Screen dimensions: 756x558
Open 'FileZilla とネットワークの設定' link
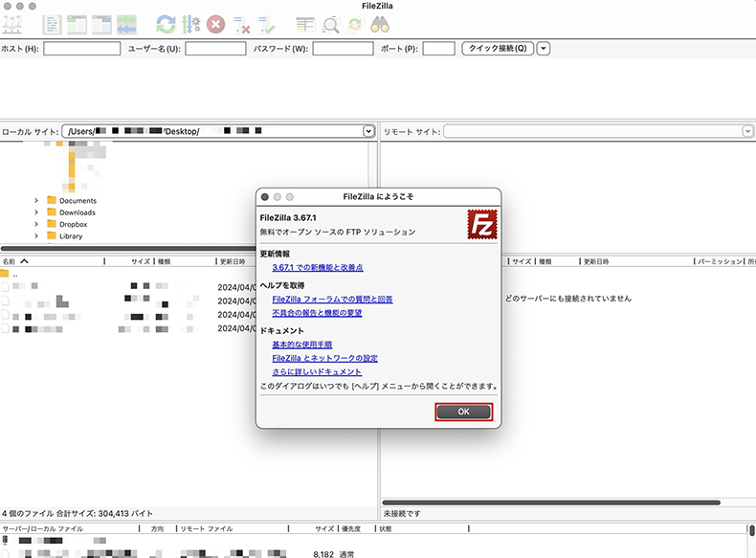tap(324, 358)
